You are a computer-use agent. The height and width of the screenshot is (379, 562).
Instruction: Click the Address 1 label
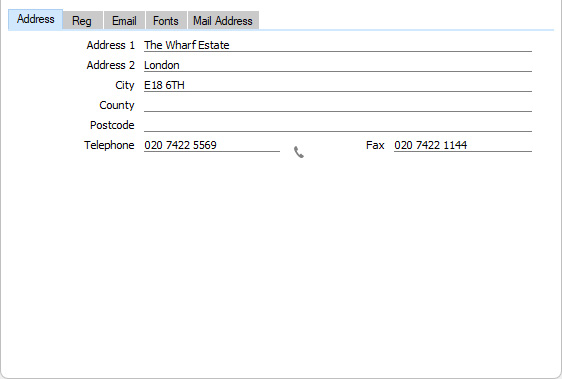point(110,45)
